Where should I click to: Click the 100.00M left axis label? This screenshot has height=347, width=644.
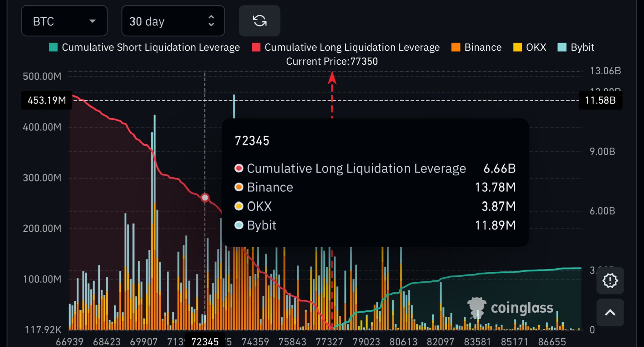tap(42, 279)
